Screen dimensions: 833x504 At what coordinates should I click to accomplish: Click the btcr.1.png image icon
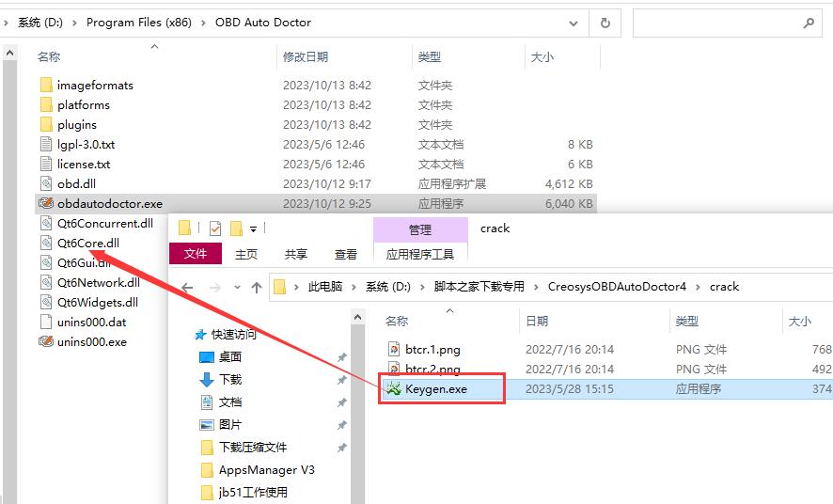point(394,349)
